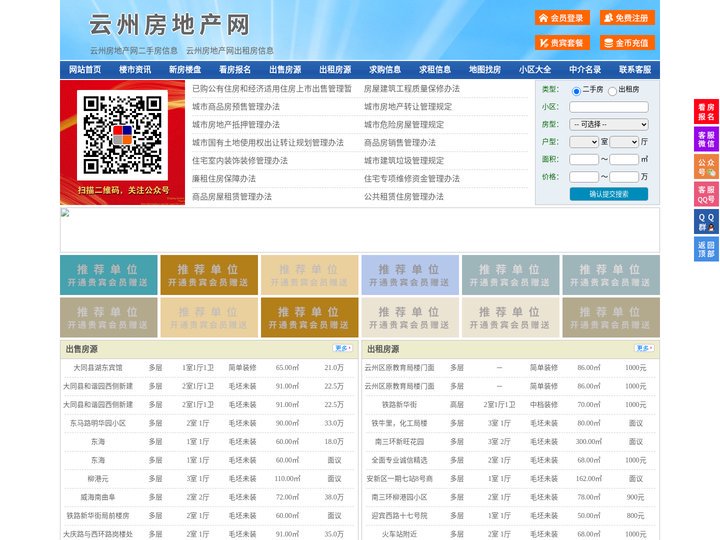The width and height of the screenshot is (720, 540).
Task: Click 确认提交搜索 search button
Action: pyautogui.click(x=609, y=194)
